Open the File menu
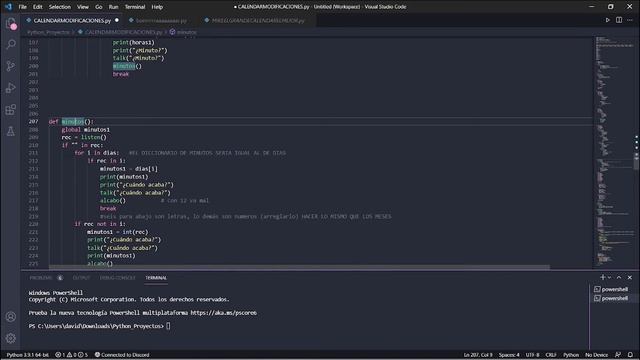Image resolution: width=640 pixels, height=360 pixels. pyautogui.click(x=22, y=7)
